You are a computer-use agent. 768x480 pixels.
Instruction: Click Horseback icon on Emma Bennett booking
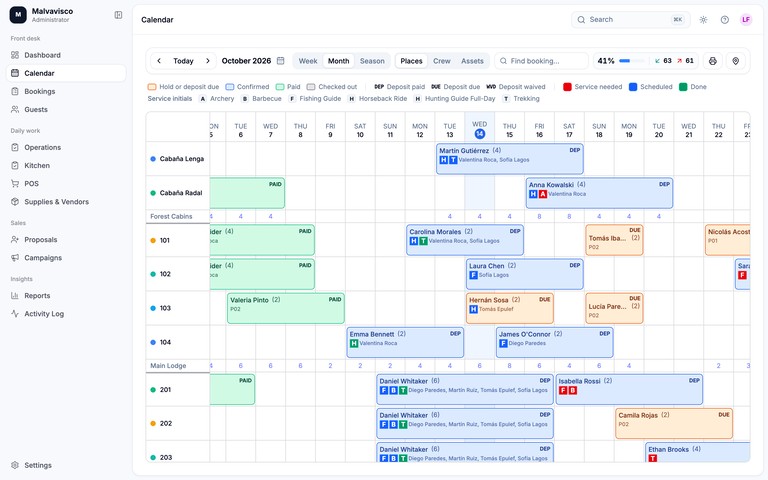354,343
